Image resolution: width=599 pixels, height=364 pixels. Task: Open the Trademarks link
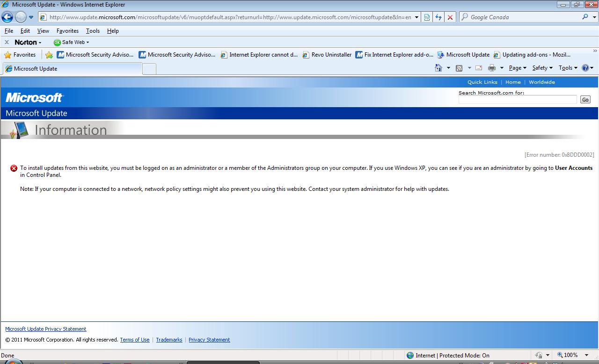tap(169, 340)
